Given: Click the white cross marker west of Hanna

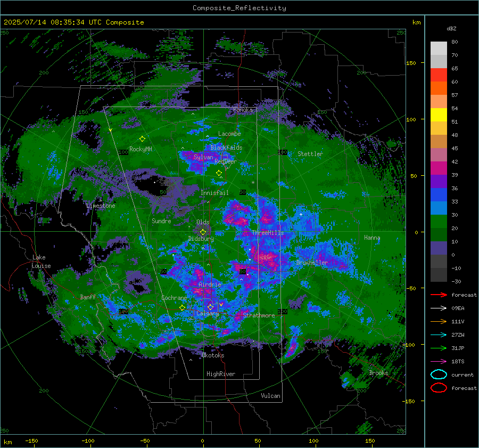Looking at the screenshot, I should click(x=301, y=214).
